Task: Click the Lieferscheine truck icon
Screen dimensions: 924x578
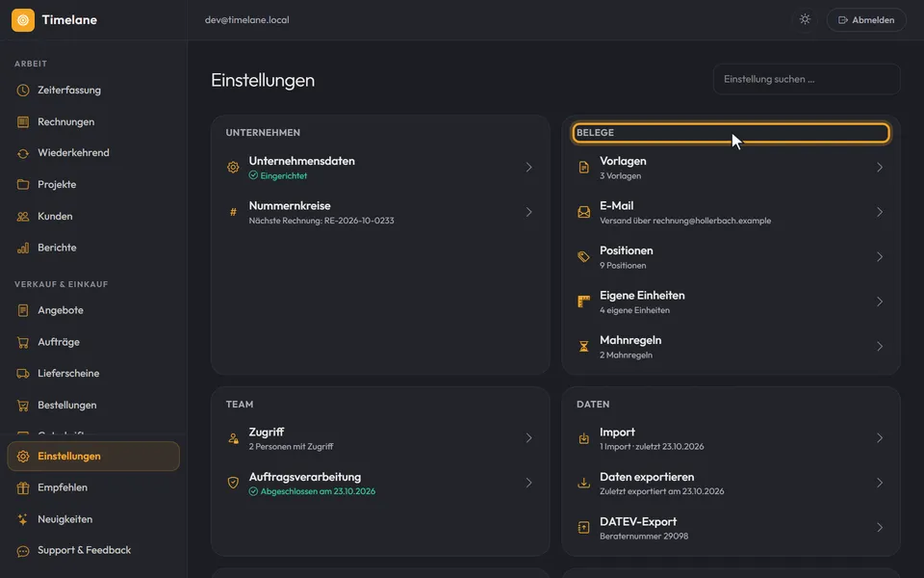Action: (23, 374)
